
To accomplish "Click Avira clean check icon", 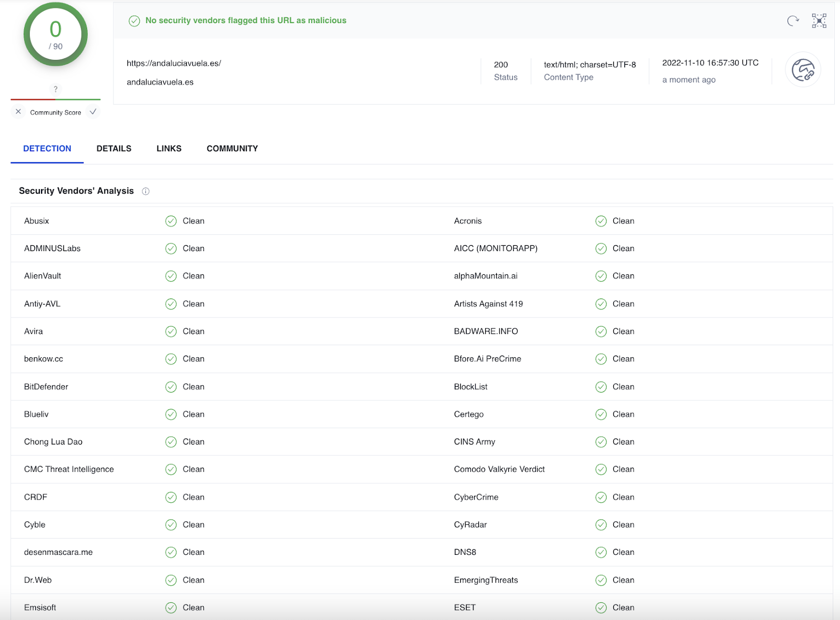I will 171,332.
